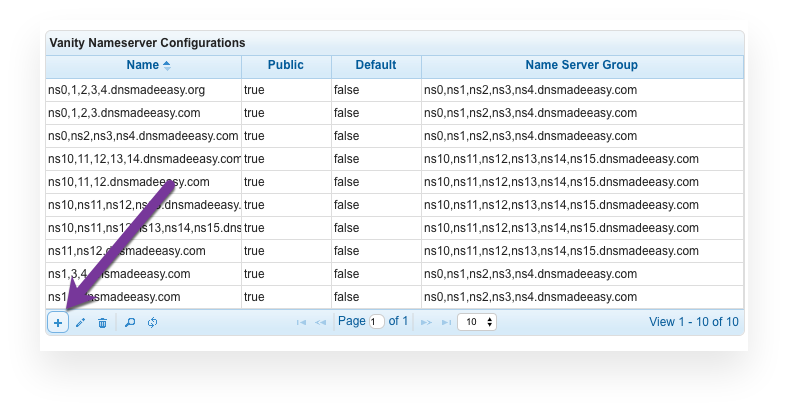This screenshot has width=788, height=411.
Task: Click the add (+) configuration icon
Action: coord(58,323)
